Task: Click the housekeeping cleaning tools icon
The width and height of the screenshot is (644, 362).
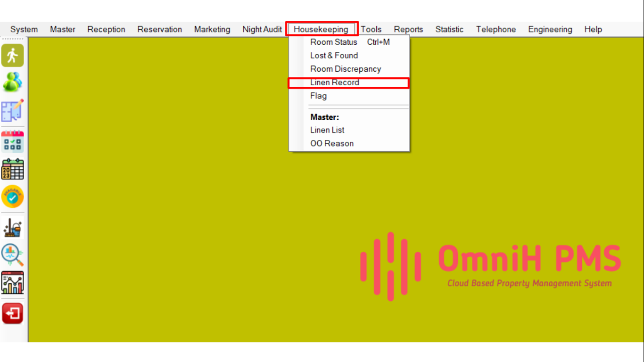Action: tap(13, 228)
